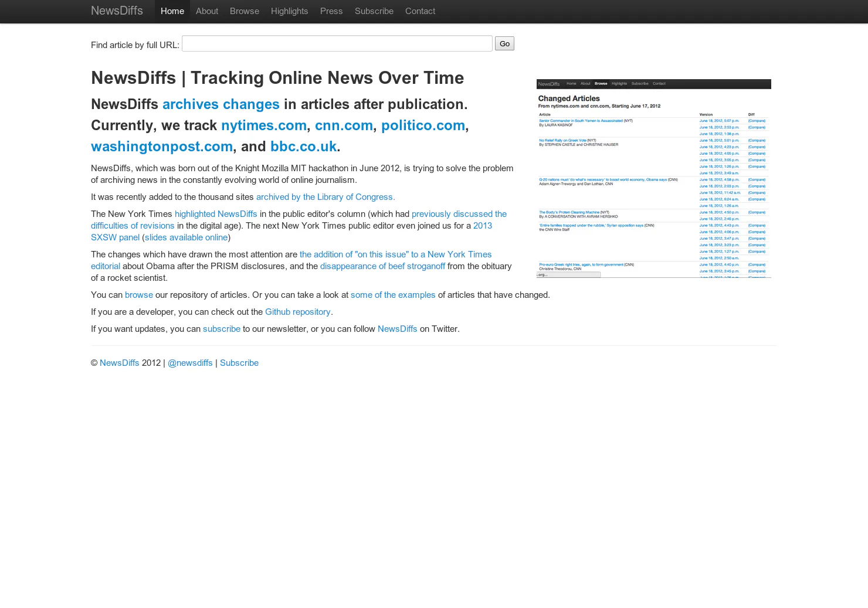Click the footer Subscribe link
Viewport: 868px width, 608px height.
click(239, 363)
